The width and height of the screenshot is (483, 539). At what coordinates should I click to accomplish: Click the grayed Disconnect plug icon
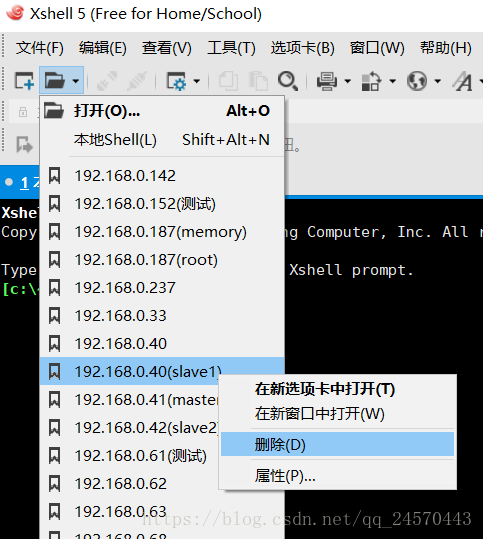point(137,81)
